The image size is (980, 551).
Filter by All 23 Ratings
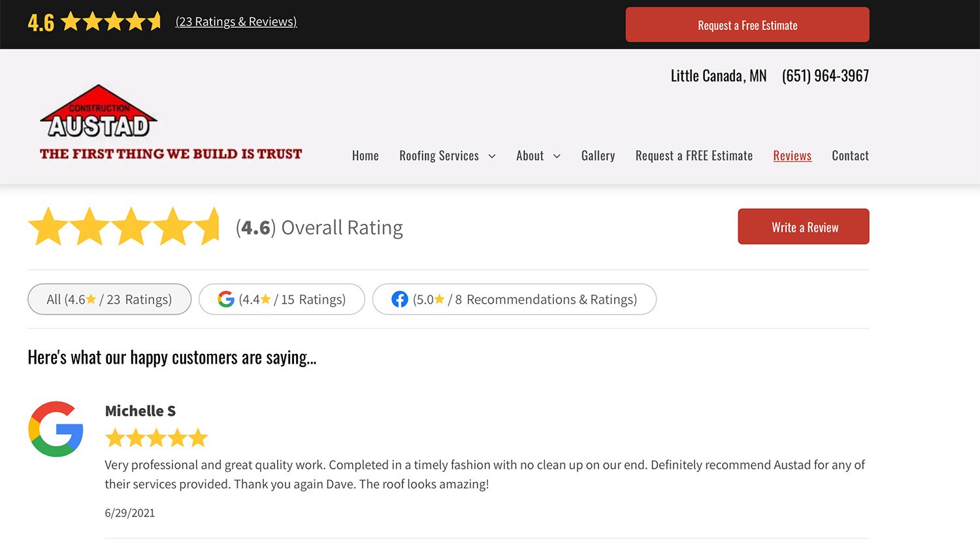(x=109, y=299)
